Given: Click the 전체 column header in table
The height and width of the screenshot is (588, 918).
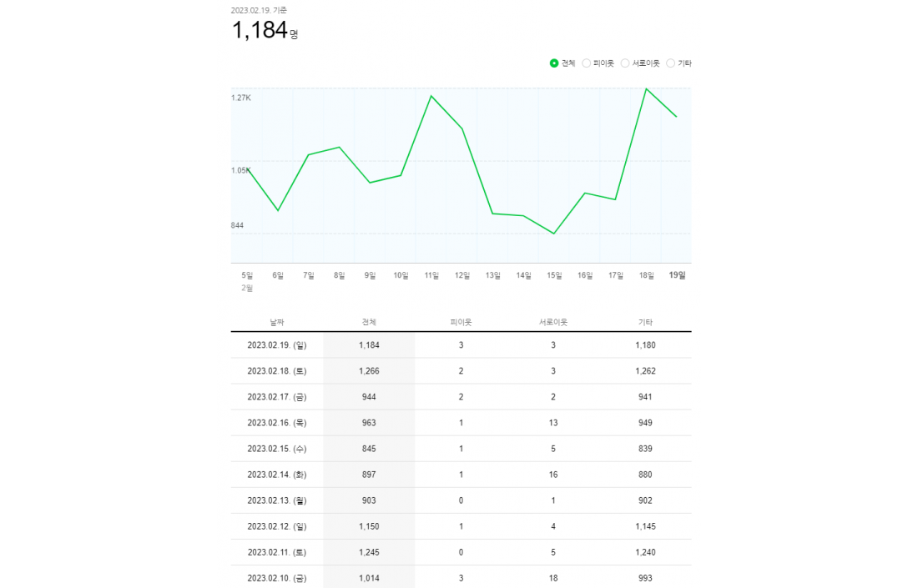Looking at the screenshot, I should [369, 322].
